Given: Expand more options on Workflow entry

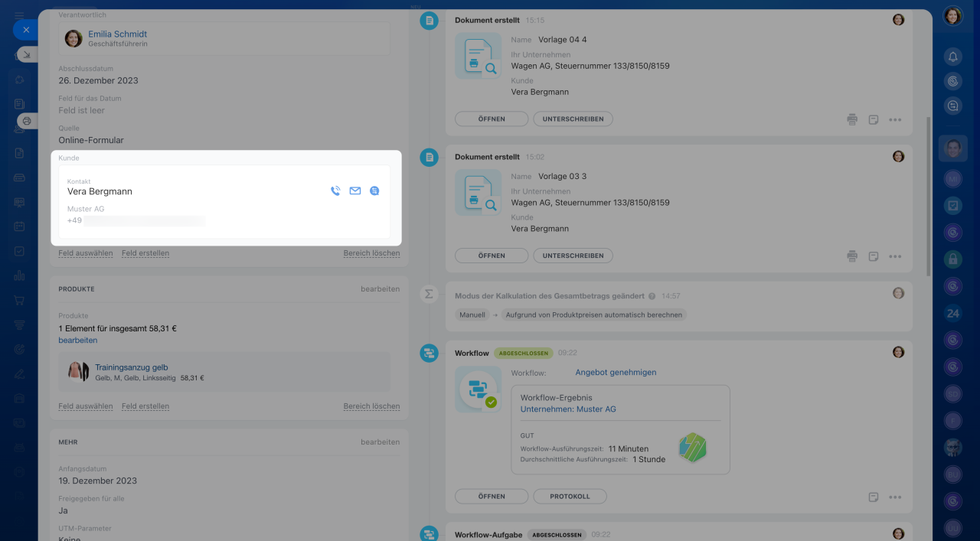Looking at the screenshot, I should (895, 497).
